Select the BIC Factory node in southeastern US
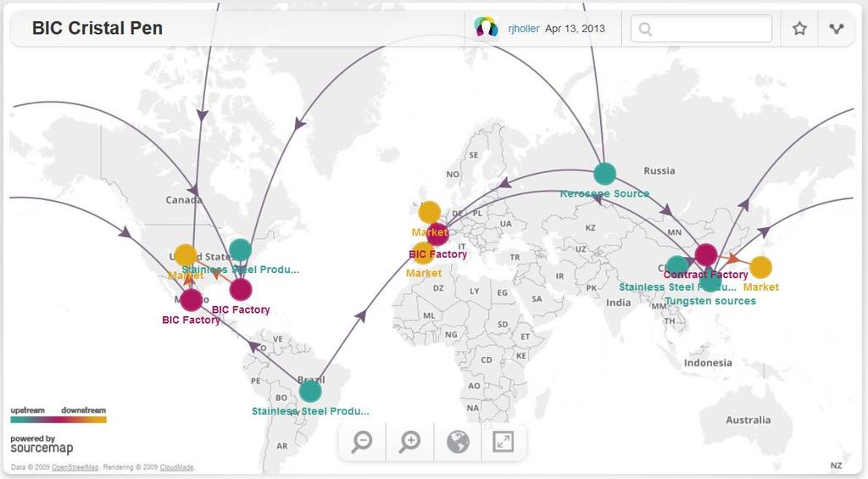The height and width of the screenshot is (479, 868). (241, 289)
